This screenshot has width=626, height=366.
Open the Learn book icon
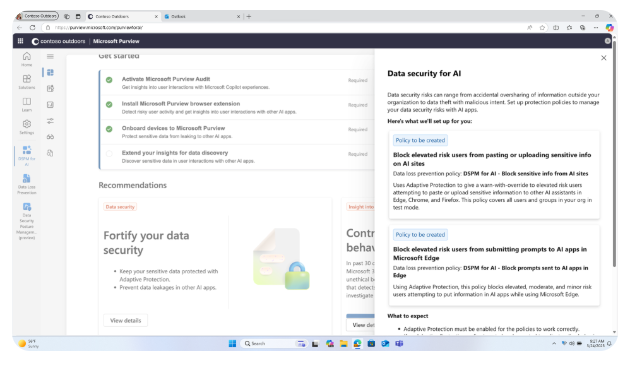click(27, 104)
